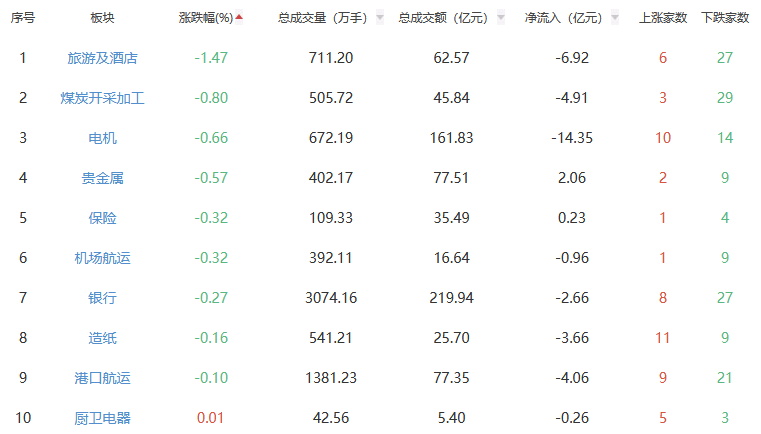Sort by the 上涨家数 column header
761x434 pixels.
tap(663, 18)
